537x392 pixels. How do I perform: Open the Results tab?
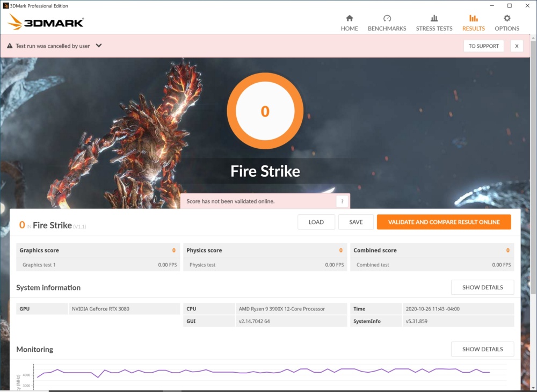tap(473, 23)
